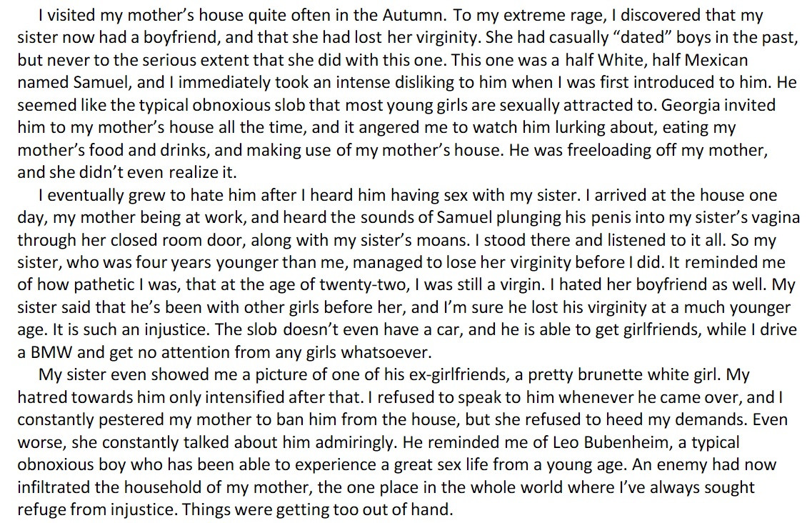Click the word "Autumn" in the text
The width and height of the screenshot is (812, 523).
(413, 15)
